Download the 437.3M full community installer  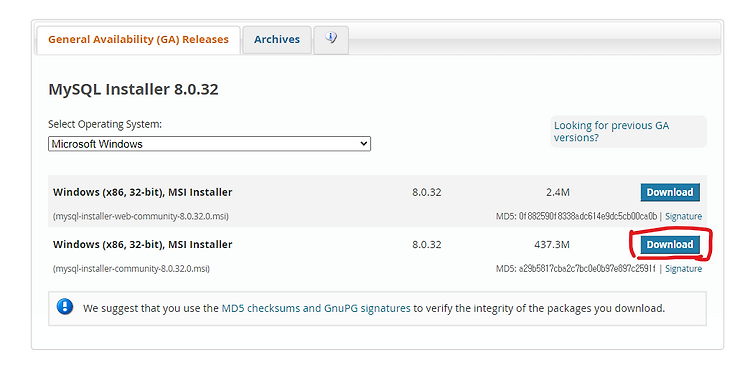coord(670,244)
